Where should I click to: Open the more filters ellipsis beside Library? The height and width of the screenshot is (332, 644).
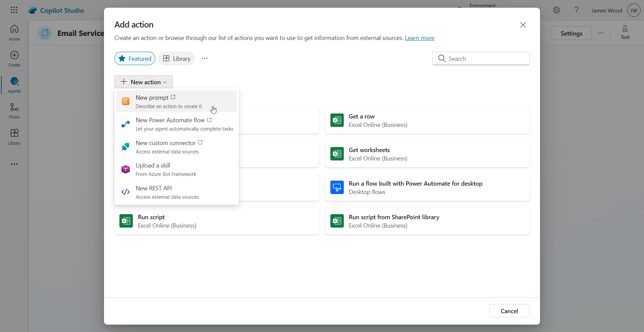(x=205, y=58)
